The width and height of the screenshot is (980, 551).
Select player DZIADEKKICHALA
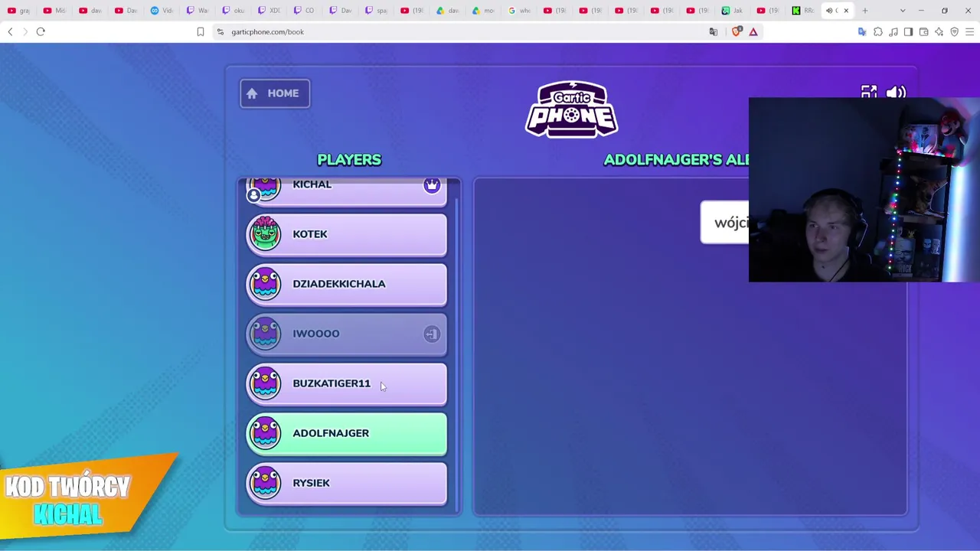point(346,284)
